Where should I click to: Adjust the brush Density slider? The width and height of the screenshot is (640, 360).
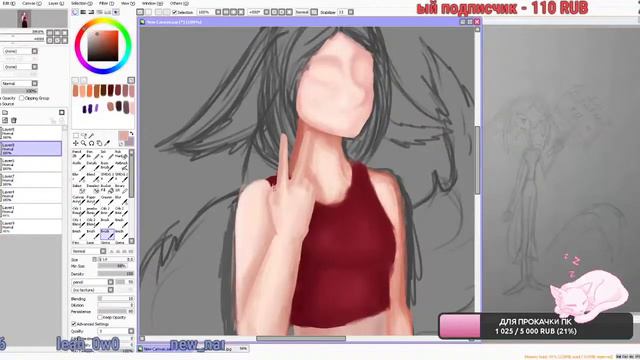(x=116, y=274)
